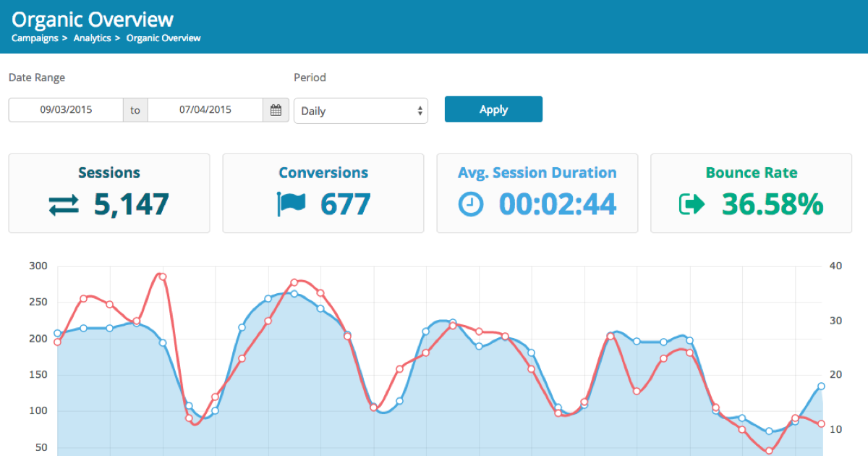Click the Conversions stat card
The height and width of the screenshot is (456, 868).
click(x=323, y=193)
